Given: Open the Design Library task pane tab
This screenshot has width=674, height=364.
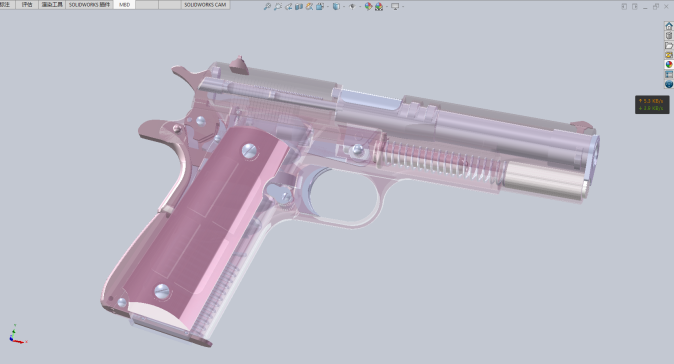Looking at the screenshot, I should coord(669,36).
